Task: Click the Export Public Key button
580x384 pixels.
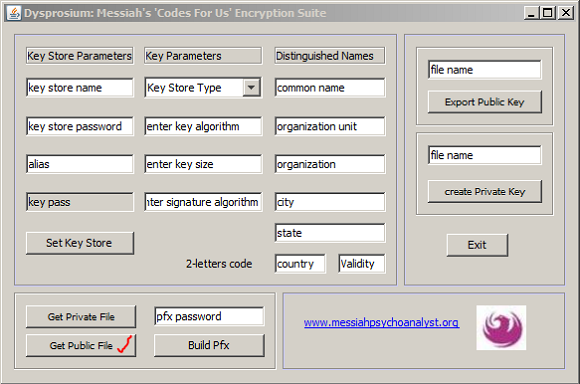Action: [x=485, y=102]
